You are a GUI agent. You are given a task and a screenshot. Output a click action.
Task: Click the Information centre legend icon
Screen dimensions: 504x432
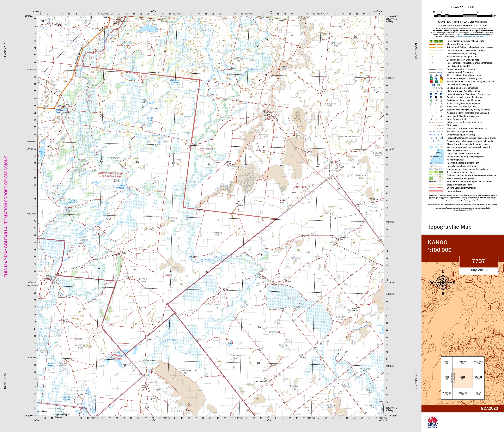[431, 94]
